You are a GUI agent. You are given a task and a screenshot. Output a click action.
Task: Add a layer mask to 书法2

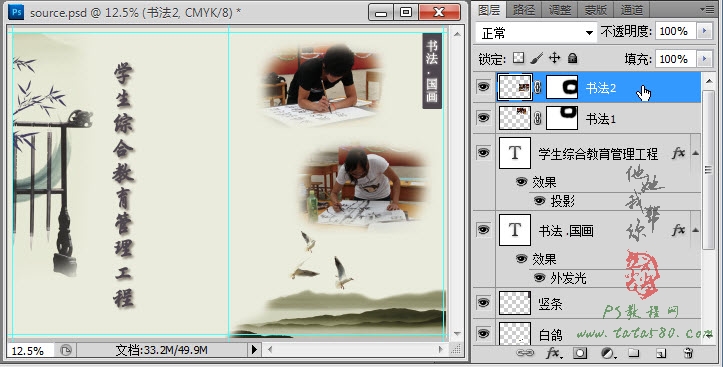(x=580, y=353)
